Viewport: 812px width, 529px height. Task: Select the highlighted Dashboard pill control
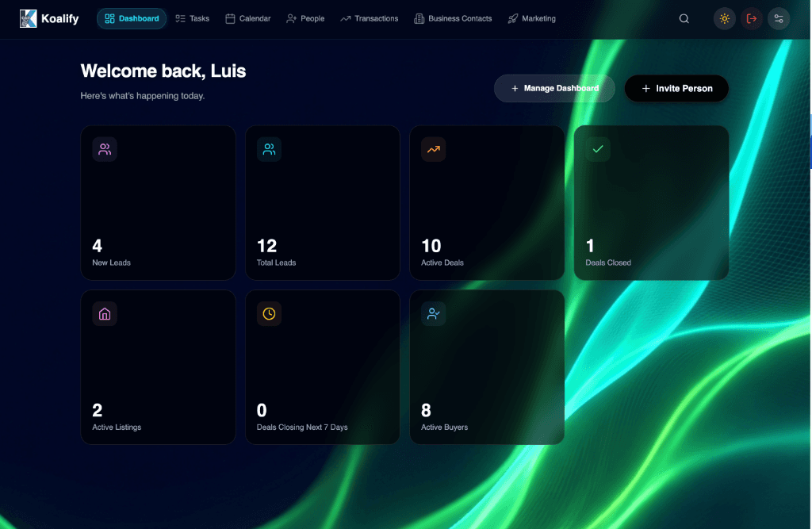(131, 18)
